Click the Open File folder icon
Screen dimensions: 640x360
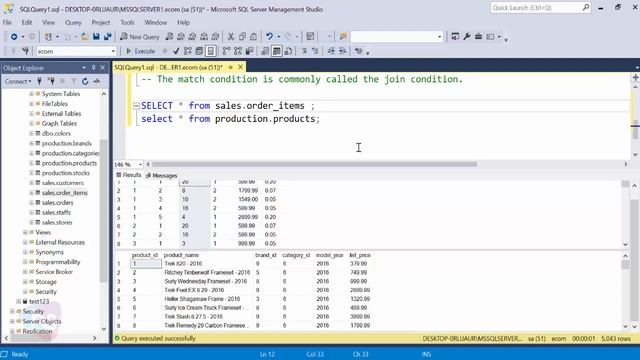coord(84,37)
